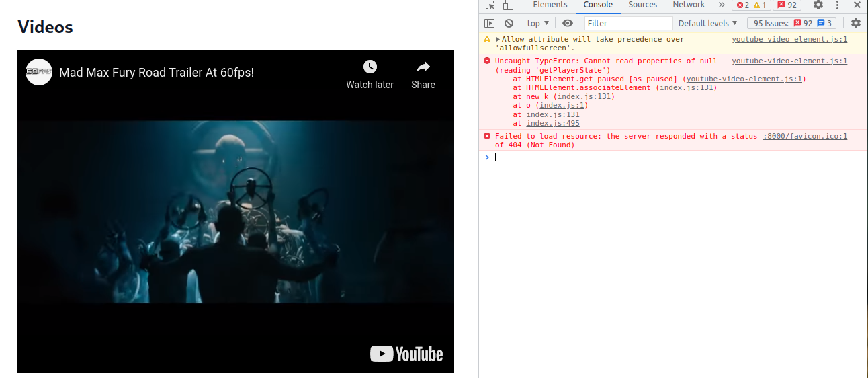Open the Default levels dropdown

707,23
